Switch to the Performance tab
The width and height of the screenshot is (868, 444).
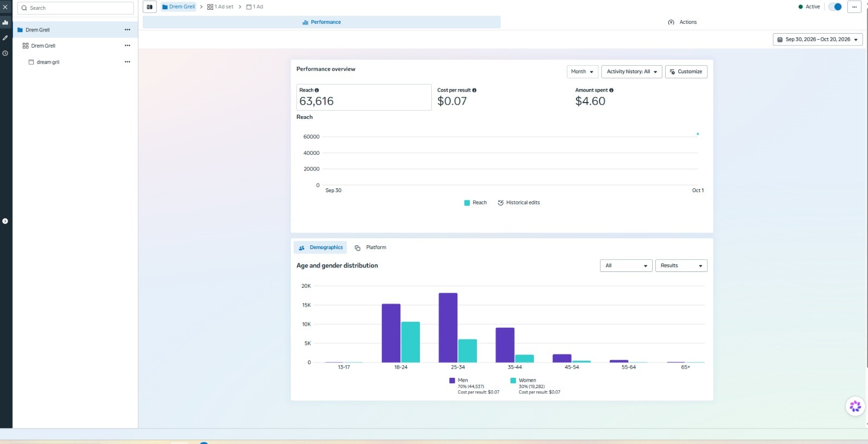coord(322,22)
